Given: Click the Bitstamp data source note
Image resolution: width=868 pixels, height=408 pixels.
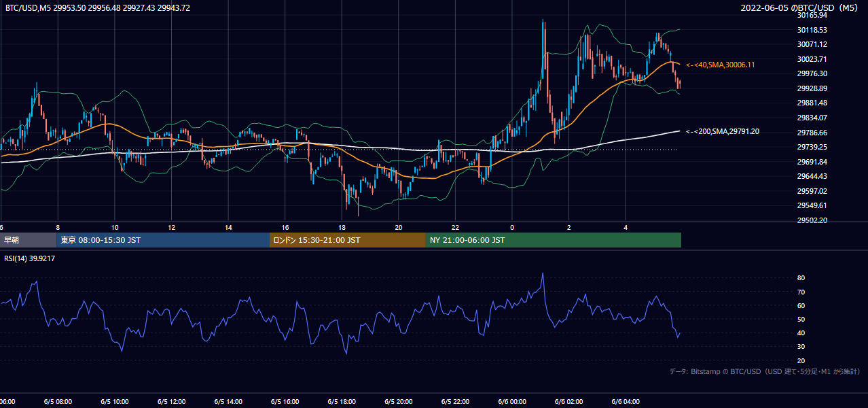Looking at the screenshot, I should point(765,371).
